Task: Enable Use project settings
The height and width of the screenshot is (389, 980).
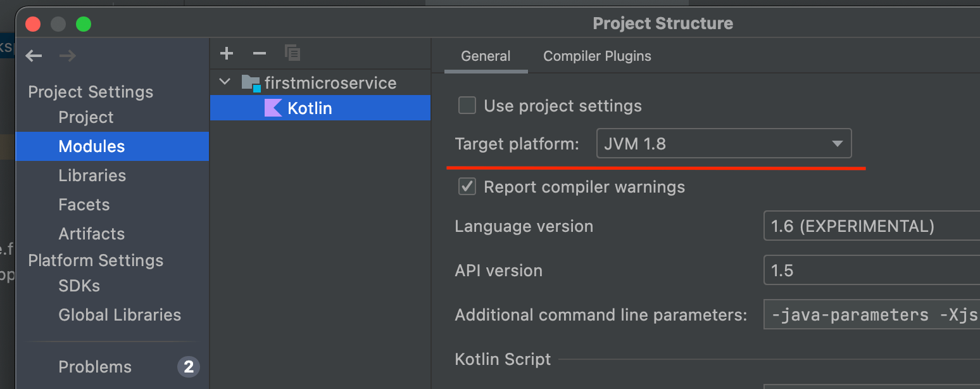Action: pos(467,105)
